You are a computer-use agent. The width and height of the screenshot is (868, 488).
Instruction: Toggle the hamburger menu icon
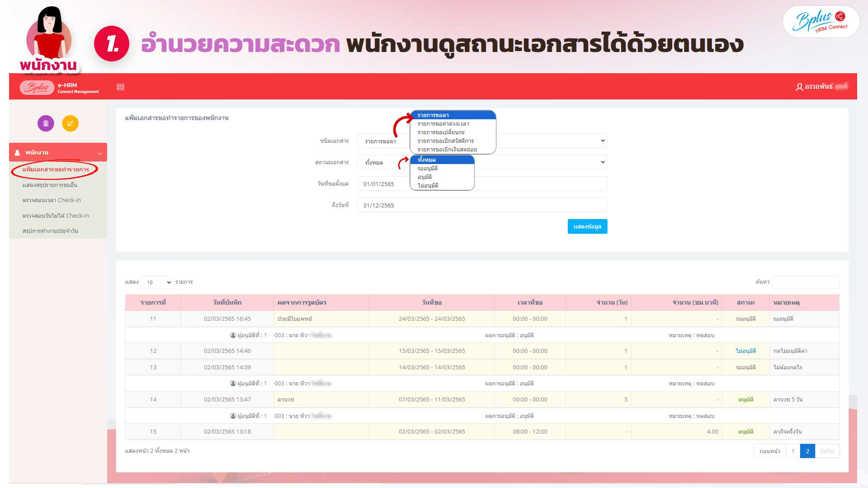coord(120,87)
